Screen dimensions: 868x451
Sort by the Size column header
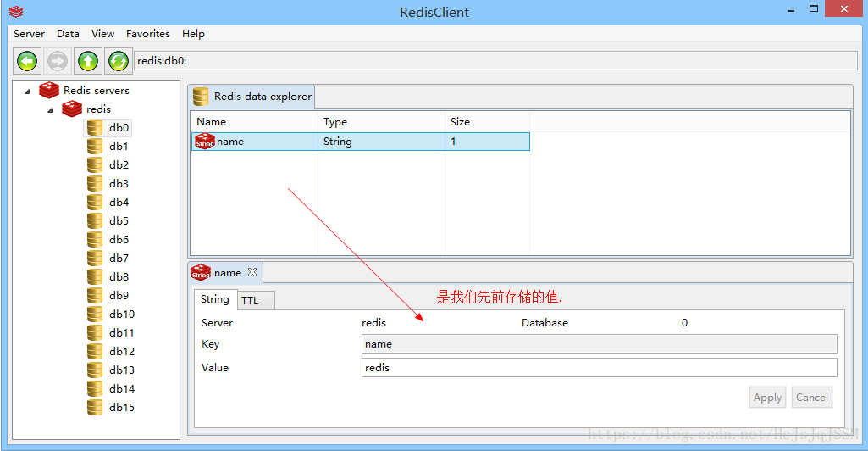click(487, 122)
